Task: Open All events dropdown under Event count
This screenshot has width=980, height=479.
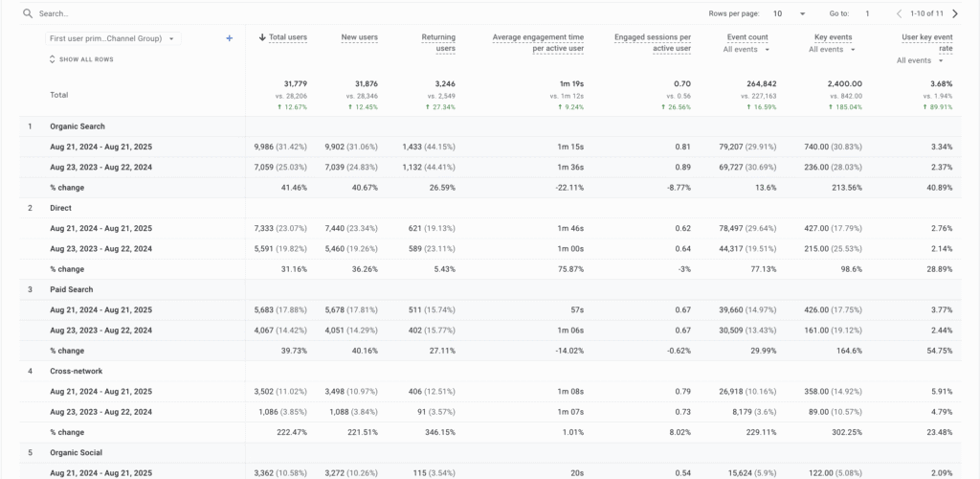Action: point(747,49)
